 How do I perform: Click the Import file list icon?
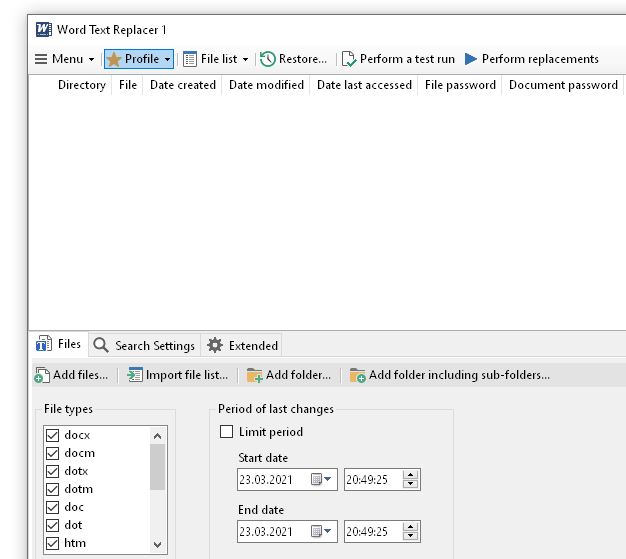[135, 375]
